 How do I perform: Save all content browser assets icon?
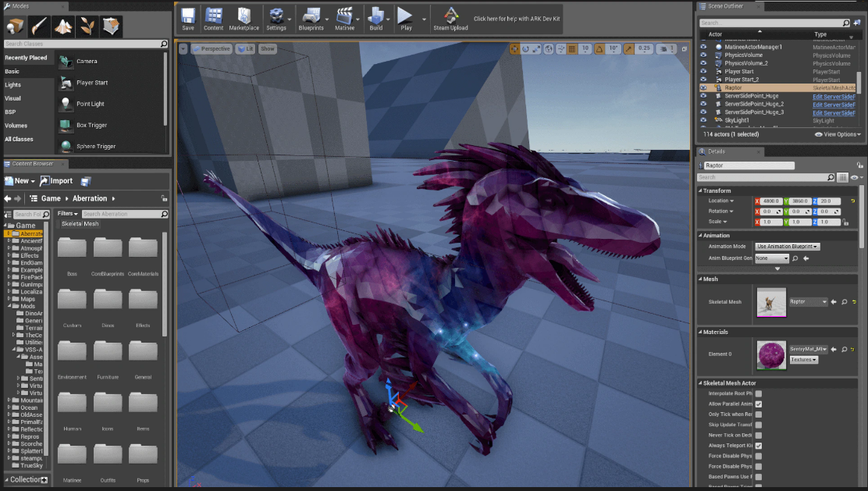coord(86,181)
